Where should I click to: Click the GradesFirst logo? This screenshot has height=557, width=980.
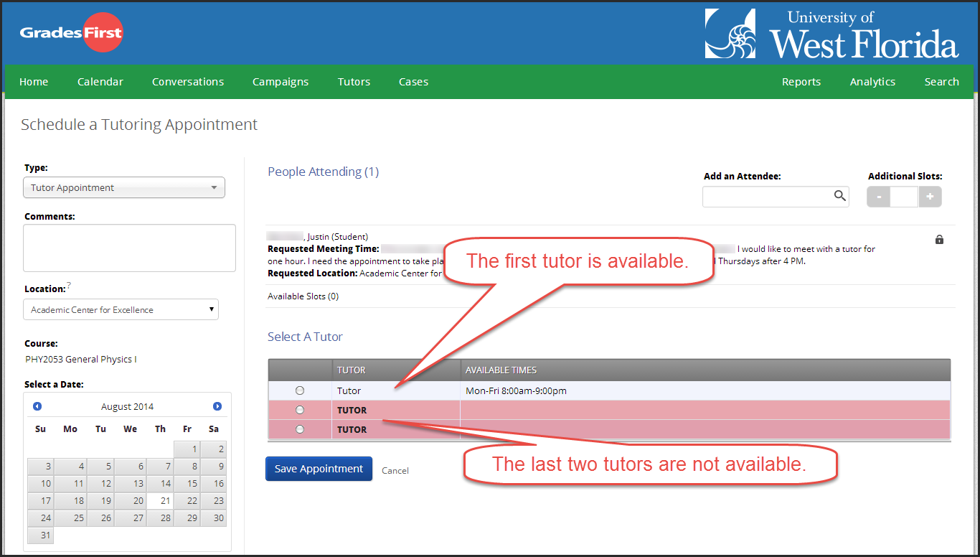click(71, 32)
